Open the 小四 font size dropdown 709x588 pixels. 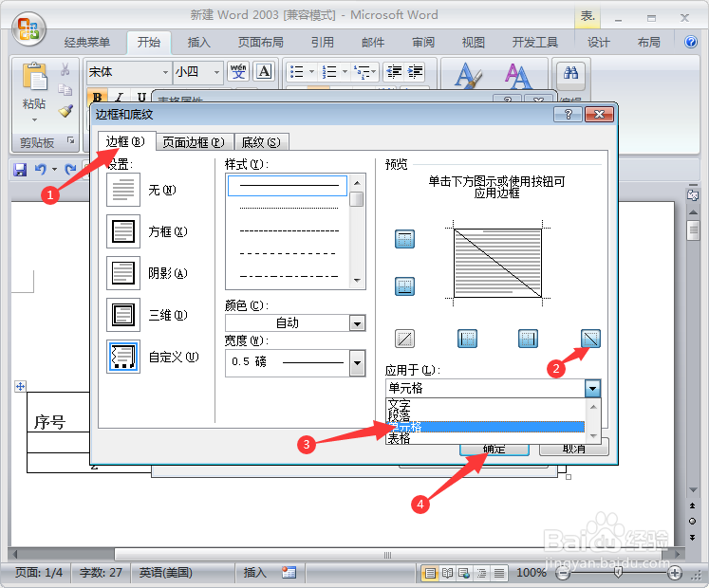(x=216, y=72)
